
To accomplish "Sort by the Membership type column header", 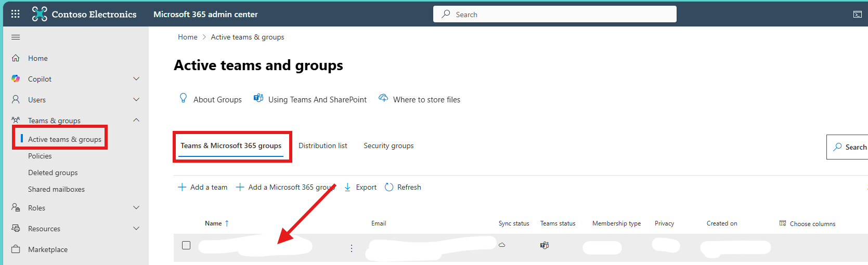I will [x=616, y=223].
